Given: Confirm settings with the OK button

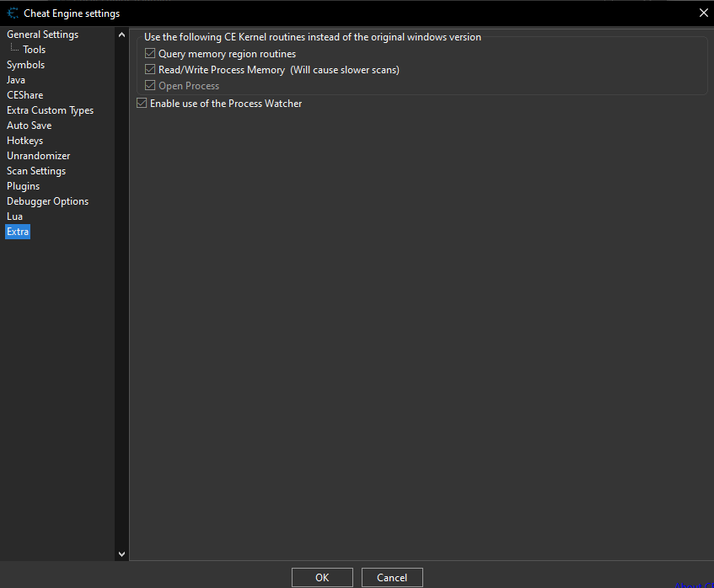Looking at the screenshot, I should pos(322,578).
